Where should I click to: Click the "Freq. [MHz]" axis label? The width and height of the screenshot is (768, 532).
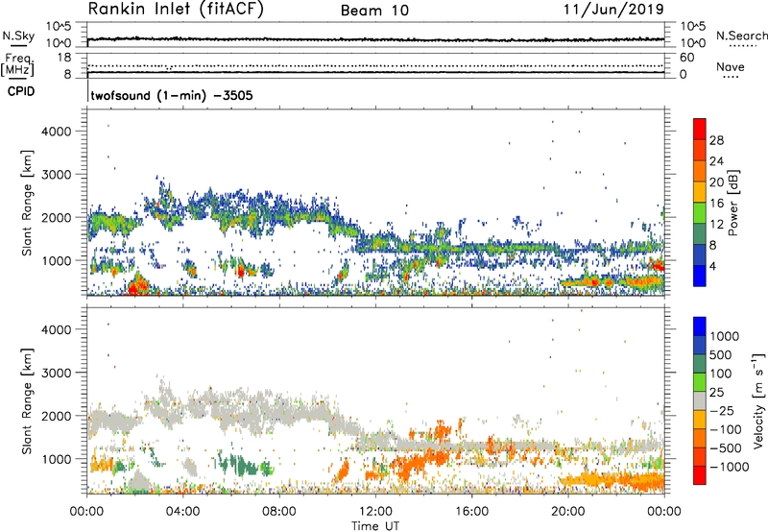(x=17, y=65)
